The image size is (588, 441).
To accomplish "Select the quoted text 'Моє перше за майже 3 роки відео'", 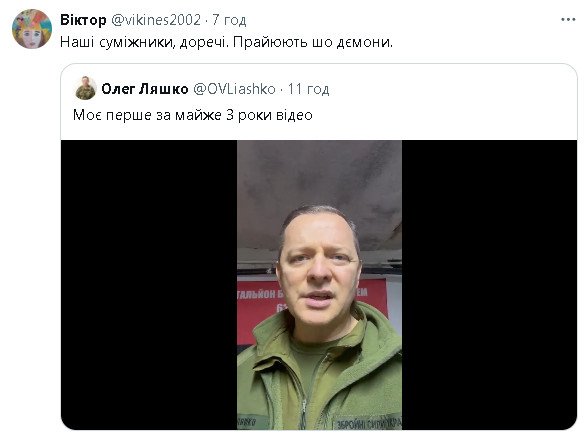I will coord(193,115).
